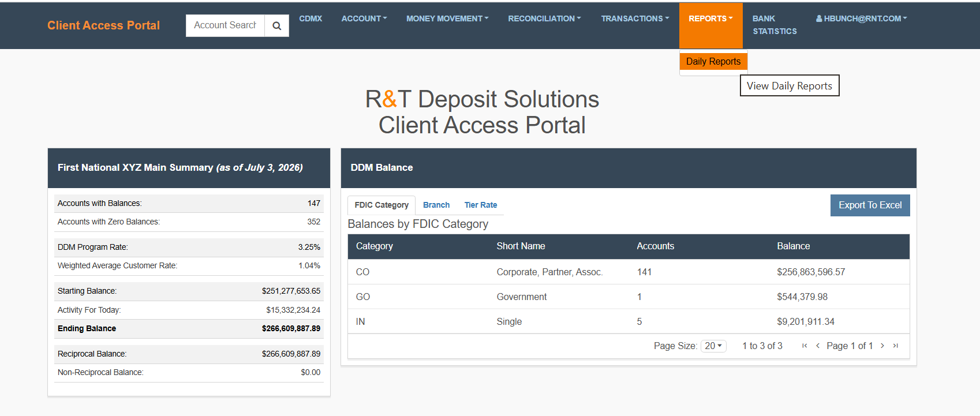Screen dimensions: 980x416
Task: Jump to last page of DDM table
Action: 895,346
